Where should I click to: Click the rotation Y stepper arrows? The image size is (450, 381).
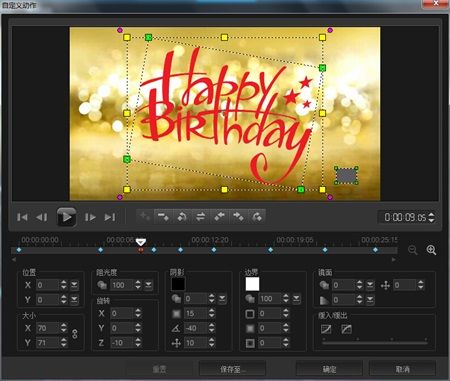point(138,328)
